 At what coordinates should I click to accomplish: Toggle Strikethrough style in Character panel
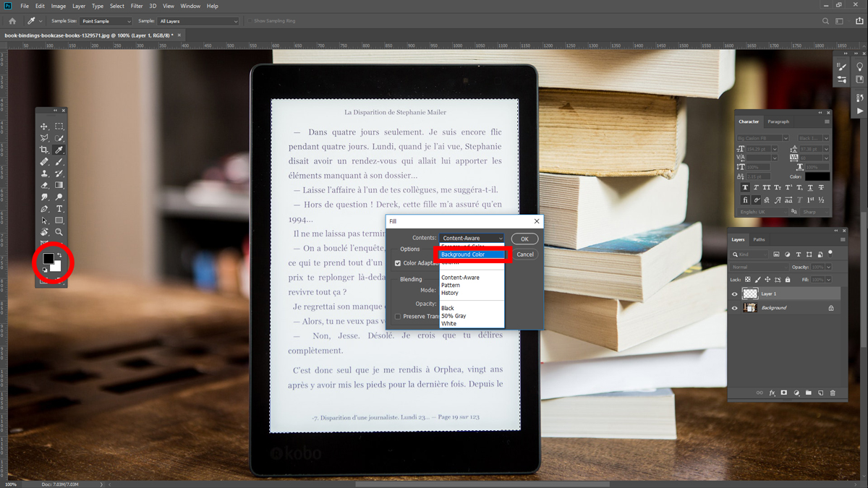tap(822, 187)
